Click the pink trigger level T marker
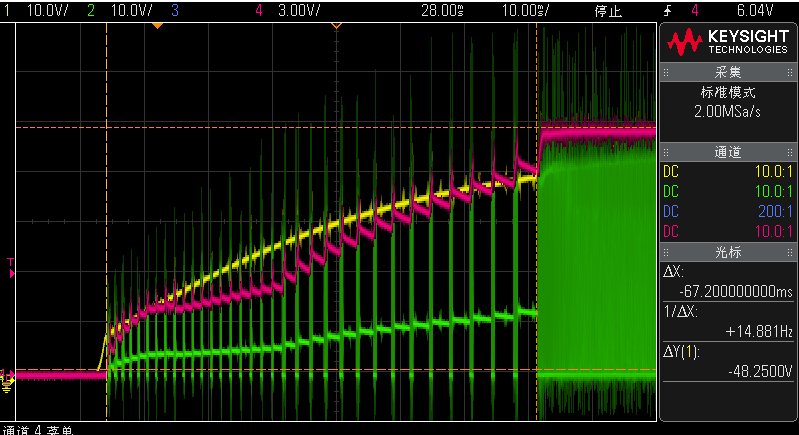Viewport: 799px width, 435px height. coord(11,268)
